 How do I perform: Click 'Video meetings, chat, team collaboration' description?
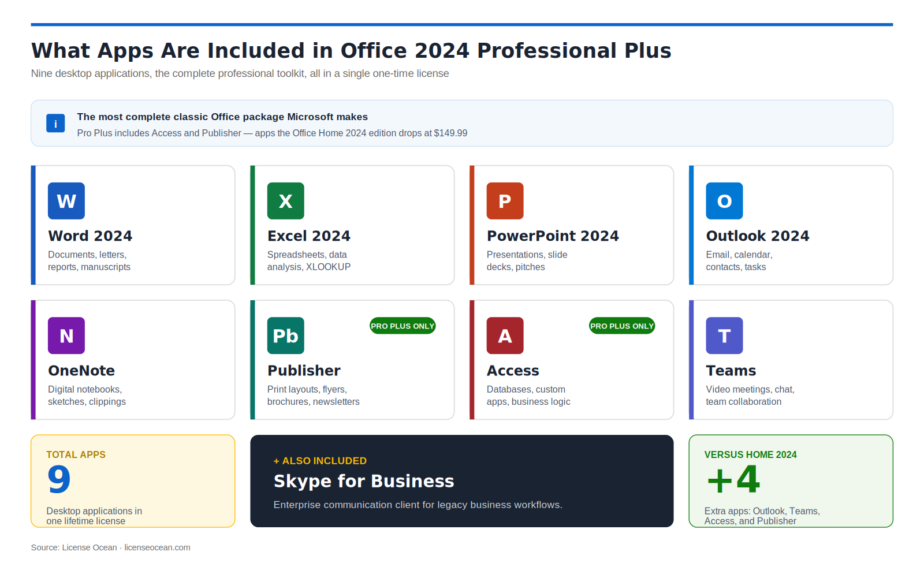pyautogui.click(x=750, y=395)
